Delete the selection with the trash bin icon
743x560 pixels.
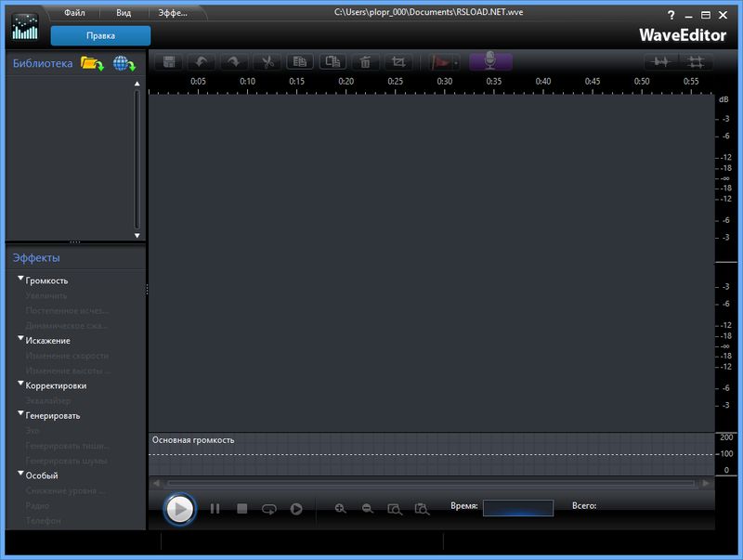pyautogui.click(x=365, y=61)
